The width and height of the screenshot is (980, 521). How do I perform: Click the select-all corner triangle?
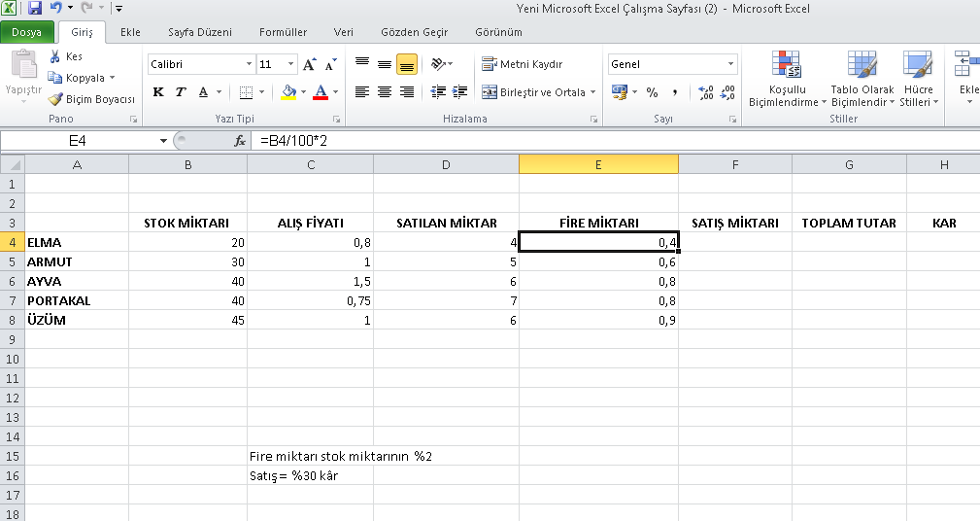(13, 165)
